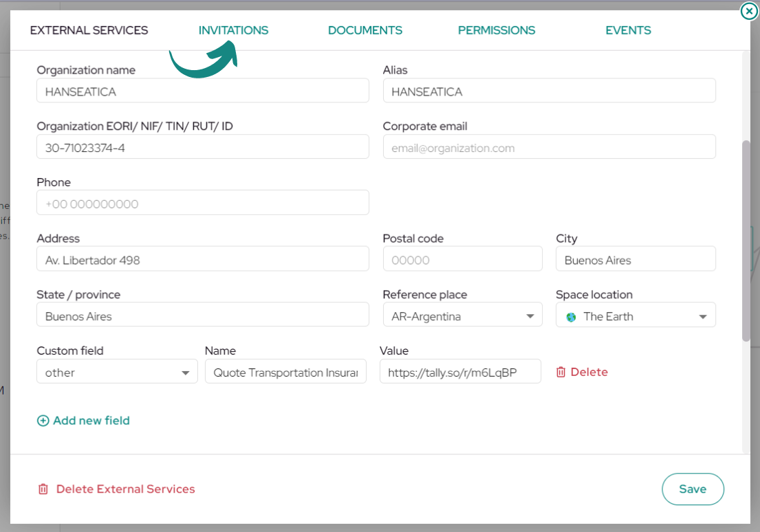Image resolution: width=760 pixels, height=532 pixels.
Task: Switch to the Invitations tab
Action: click(x=233, y=30)
